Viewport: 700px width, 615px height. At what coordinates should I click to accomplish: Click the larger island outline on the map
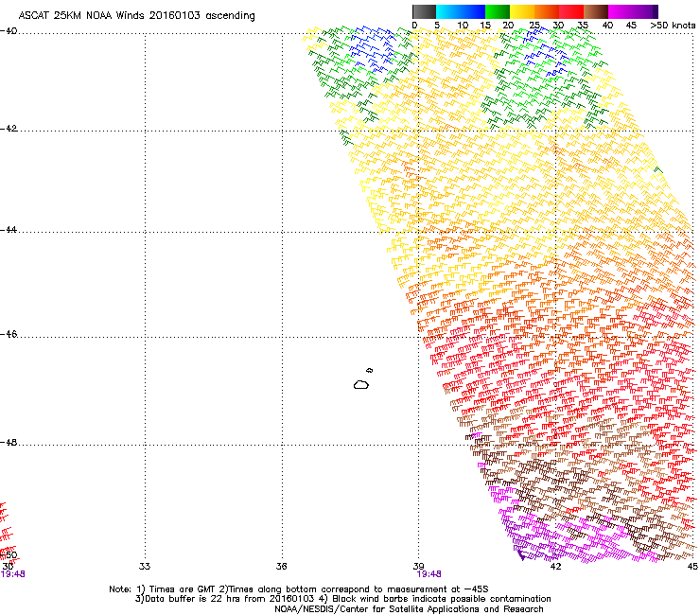(361, 384)
